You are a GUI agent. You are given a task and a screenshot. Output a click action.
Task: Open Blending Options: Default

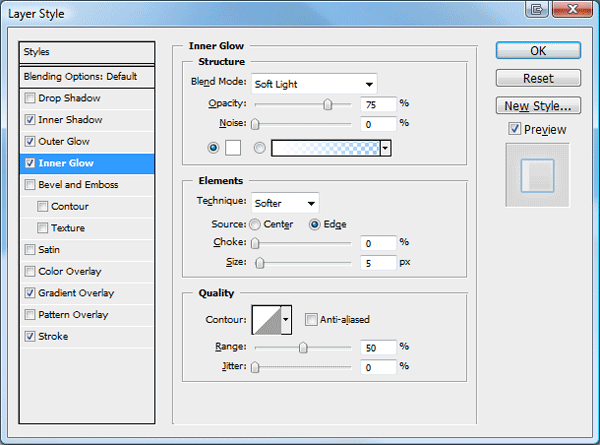(87, 77)
